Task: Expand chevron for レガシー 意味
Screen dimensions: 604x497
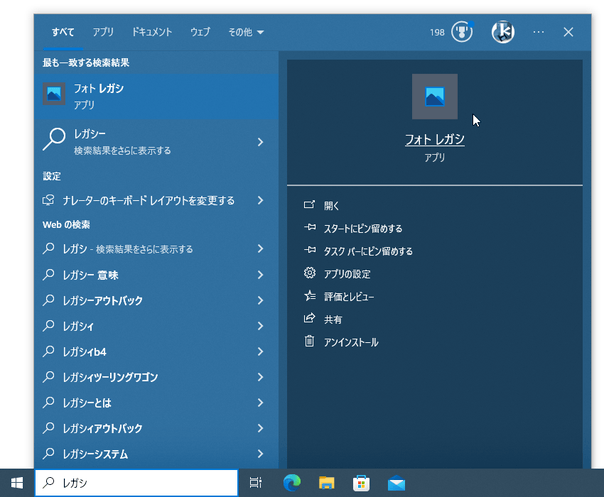Action: [x=260, y=275]
